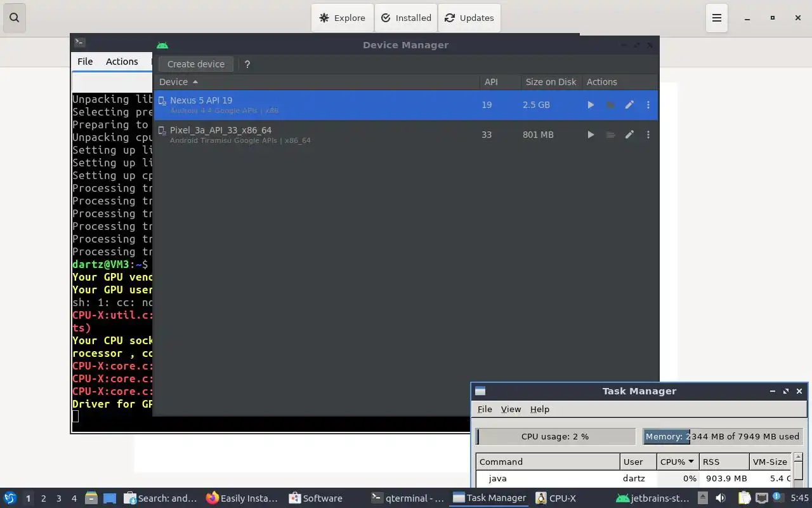
Task: Sort by CPU% column in Task Manager
Action: [678, 462]
